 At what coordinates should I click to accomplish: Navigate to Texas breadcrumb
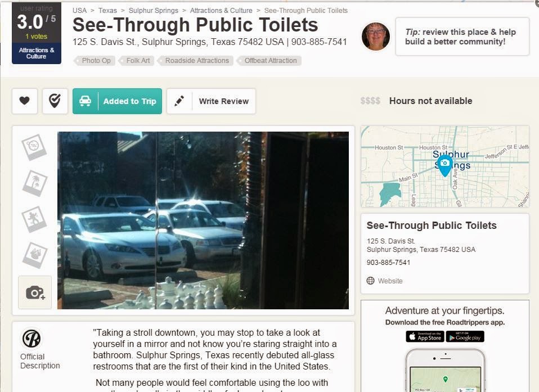tap(107, 11)
